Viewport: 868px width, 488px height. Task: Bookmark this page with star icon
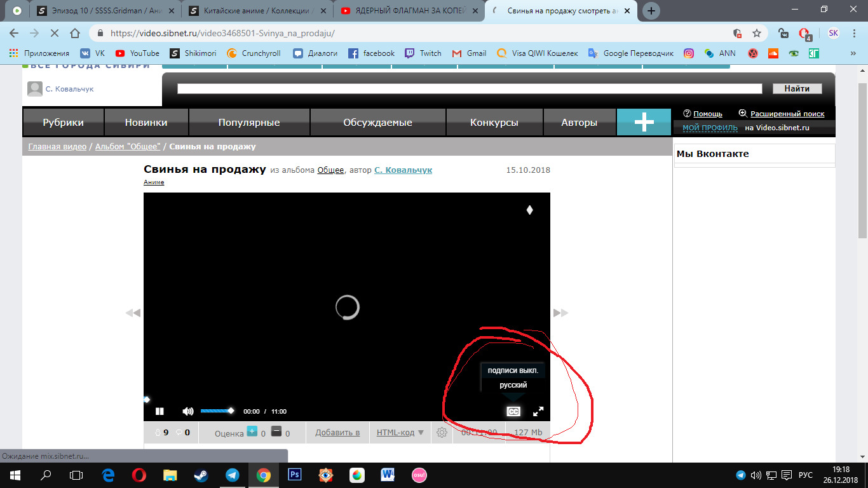coord(756,33)
